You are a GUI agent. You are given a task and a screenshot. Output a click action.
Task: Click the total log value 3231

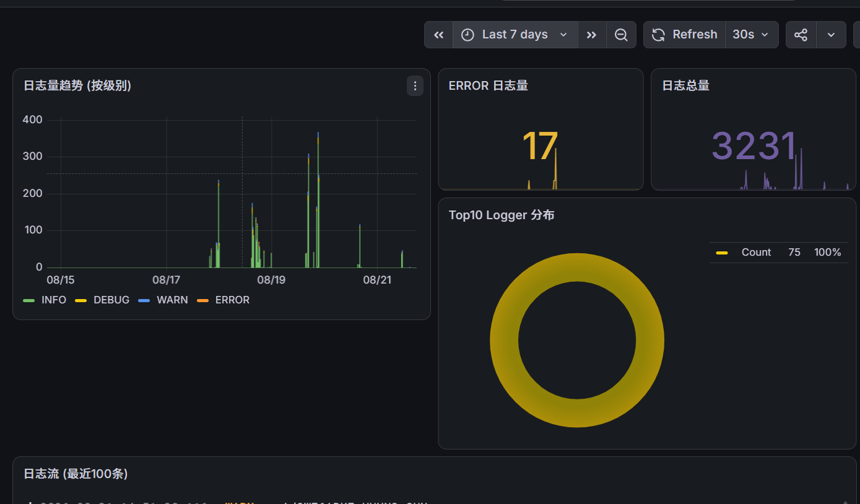(x=754, y=147)
